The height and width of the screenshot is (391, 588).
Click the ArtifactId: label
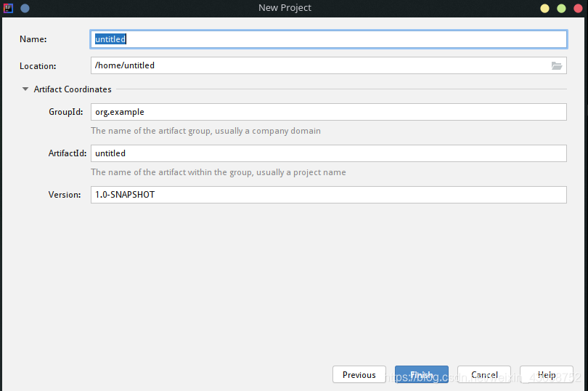pos(68,153)
